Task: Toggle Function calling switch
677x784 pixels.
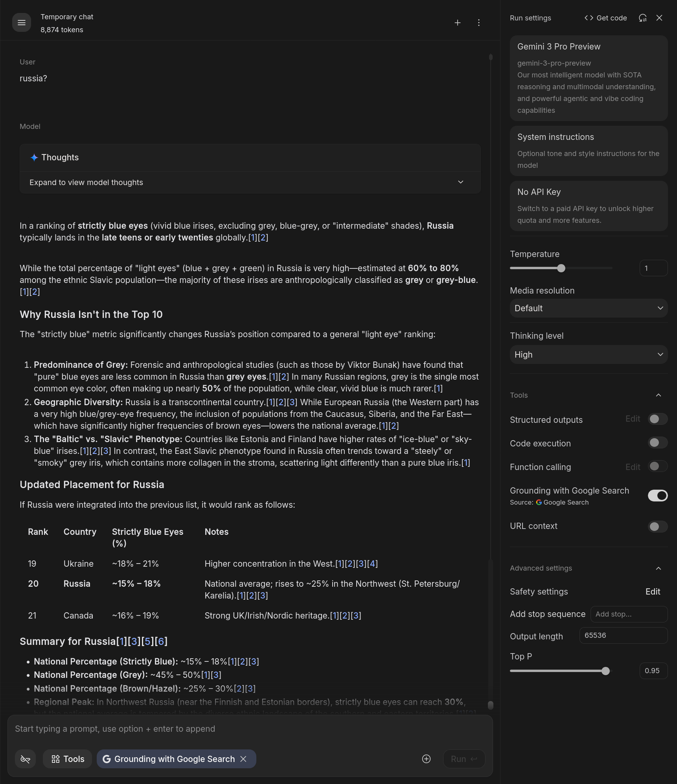Action: tap(658, 466)
